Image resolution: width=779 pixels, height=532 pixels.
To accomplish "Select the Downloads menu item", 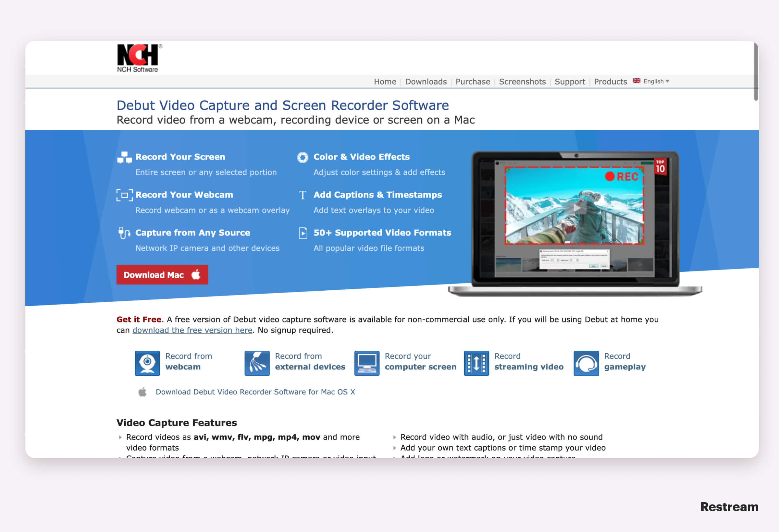I will pos(425,81).
